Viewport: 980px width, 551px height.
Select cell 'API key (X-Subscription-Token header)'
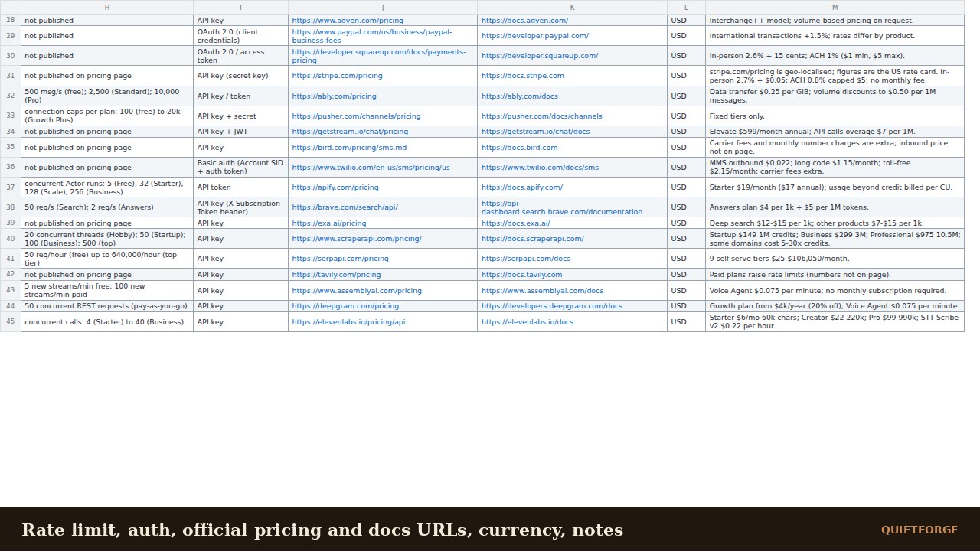click(x=240, y=207)
